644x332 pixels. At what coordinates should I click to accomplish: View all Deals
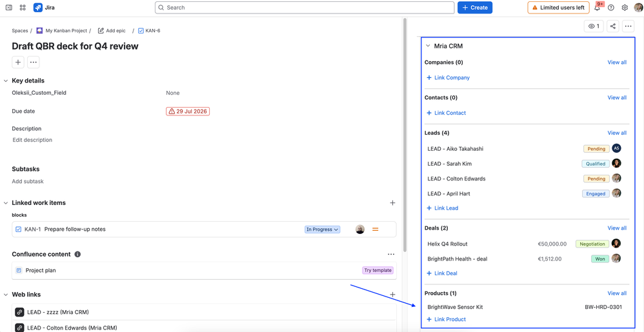(617, 228)
